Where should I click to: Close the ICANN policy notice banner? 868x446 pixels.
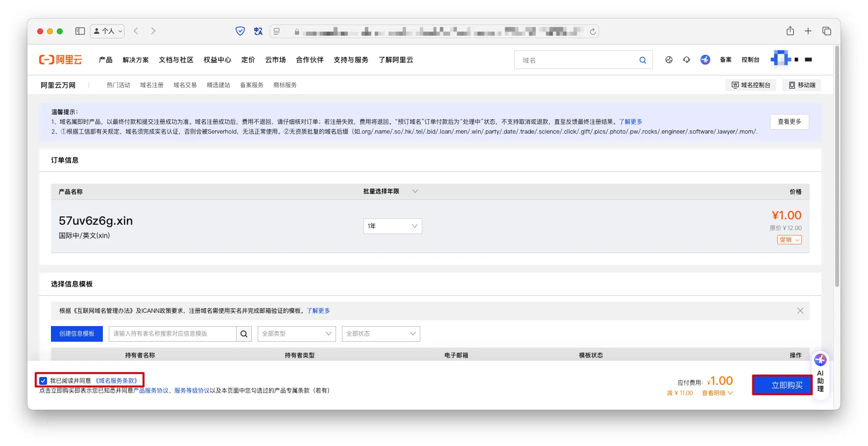[800, 311]
